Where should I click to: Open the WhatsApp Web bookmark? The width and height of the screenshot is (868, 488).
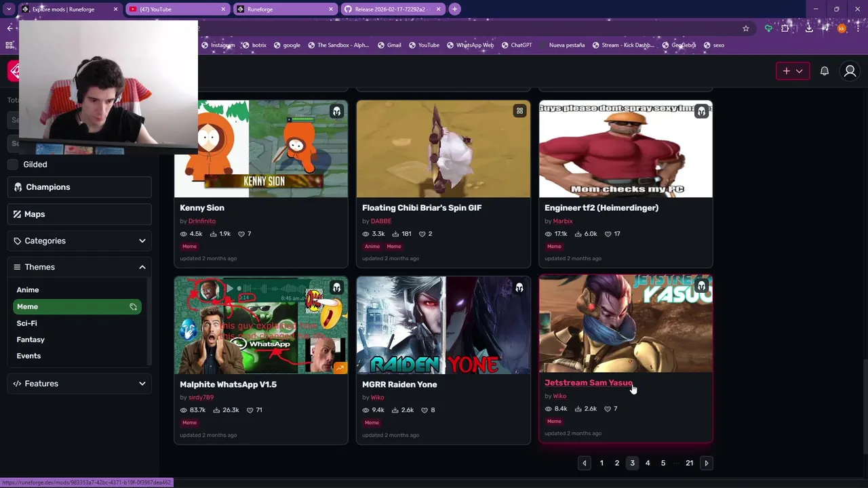click(x=470, y=45)
